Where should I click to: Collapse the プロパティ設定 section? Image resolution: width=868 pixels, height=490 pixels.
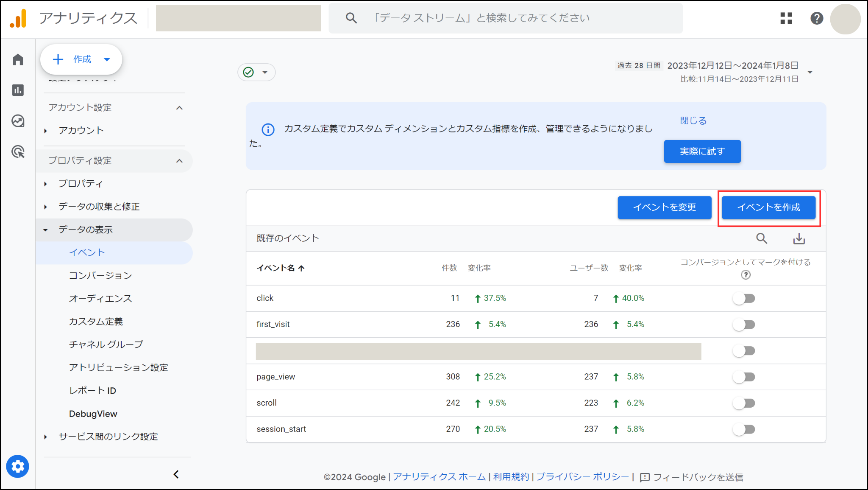pos(179,161)
